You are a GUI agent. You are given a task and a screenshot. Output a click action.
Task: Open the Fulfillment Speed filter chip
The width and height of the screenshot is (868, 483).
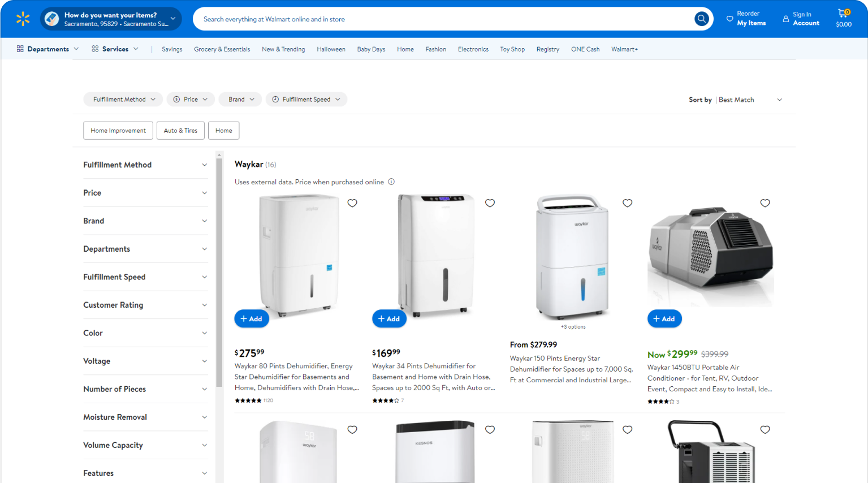306,100
